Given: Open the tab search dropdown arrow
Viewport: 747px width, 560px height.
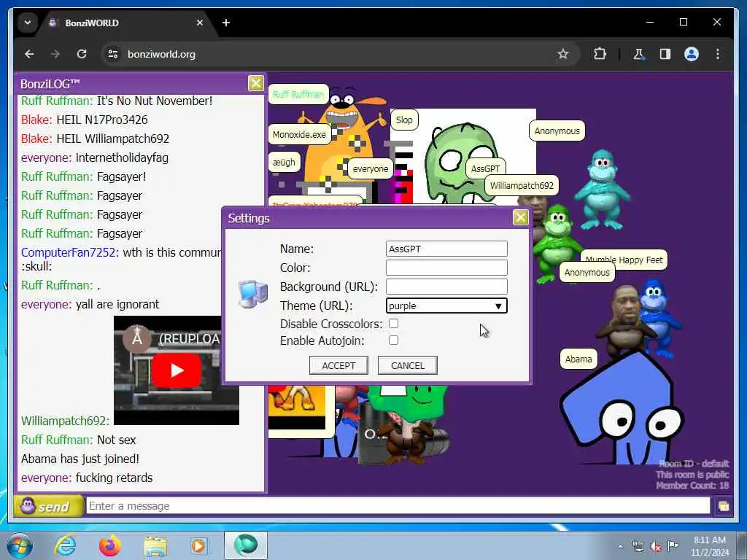Looking at the screenshot, I should (x=28, y=23).
